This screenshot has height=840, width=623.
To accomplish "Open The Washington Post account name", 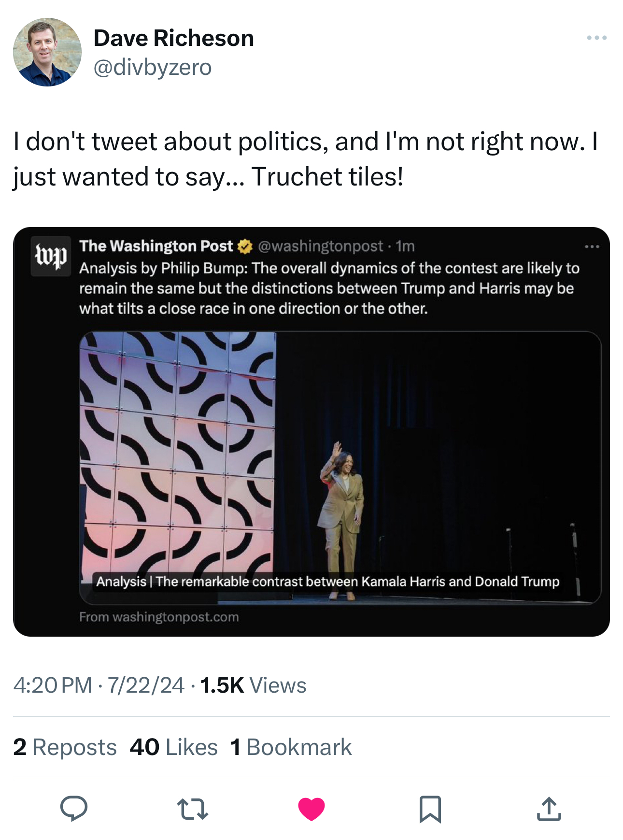I will tap(156, 246).
